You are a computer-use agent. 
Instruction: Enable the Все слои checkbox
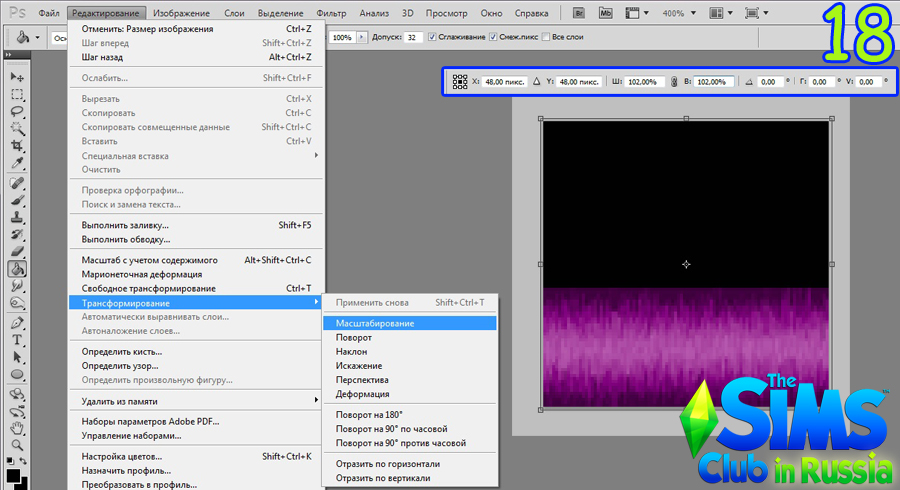click(x=546, y=37)
